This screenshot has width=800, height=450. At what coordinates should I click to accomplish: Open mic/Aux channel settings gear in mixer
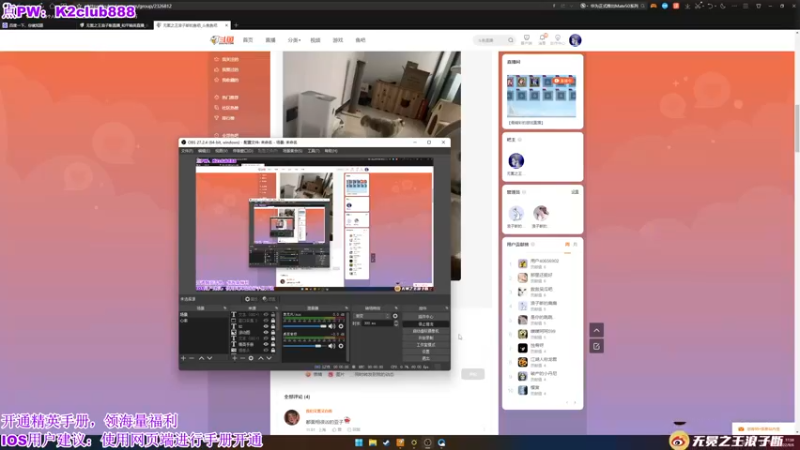click(341, 327)
